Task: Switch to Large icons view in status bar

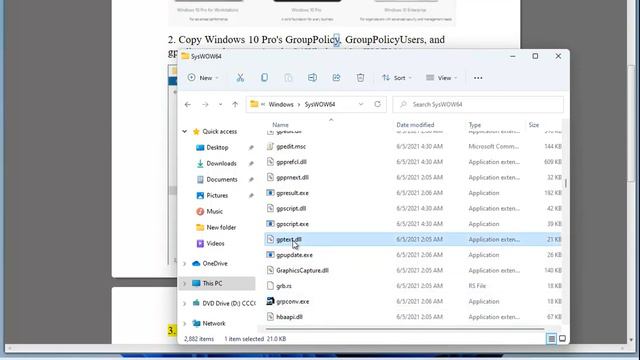Action: click(x=562, y=339)
